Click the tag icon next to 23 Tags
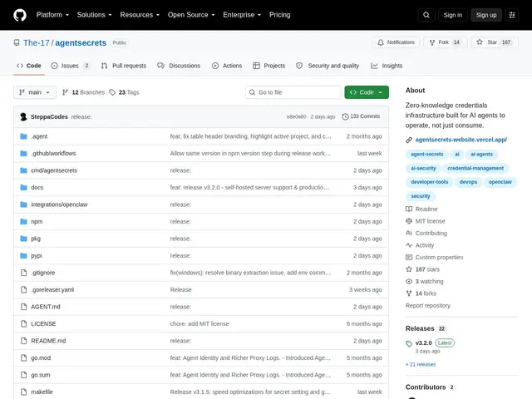532x399 pixels. (x=112, y=92)
